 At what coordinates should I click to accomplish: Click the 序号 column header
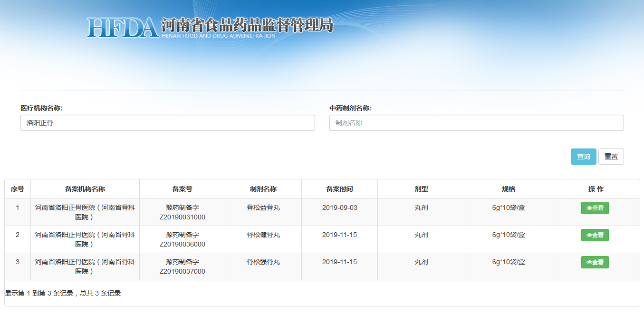18,189
